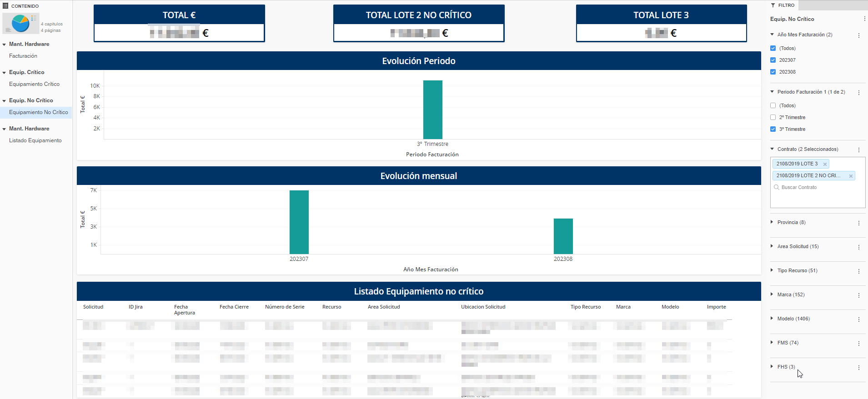The height and width of the screenshot is (399, 868).
Task: Uncheck the 3º Trimestre checkbox
Action: tap(773, 129)
